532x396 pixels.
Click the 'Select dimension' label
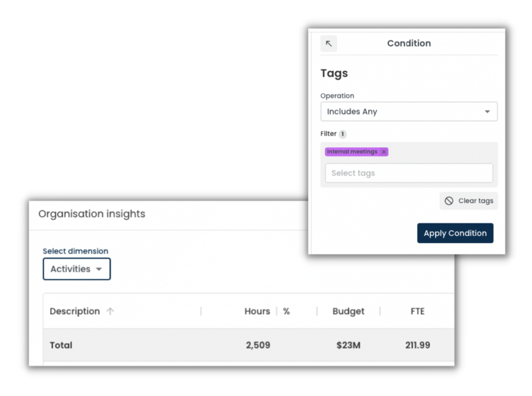pyautogui.click(x=75, y=251)
